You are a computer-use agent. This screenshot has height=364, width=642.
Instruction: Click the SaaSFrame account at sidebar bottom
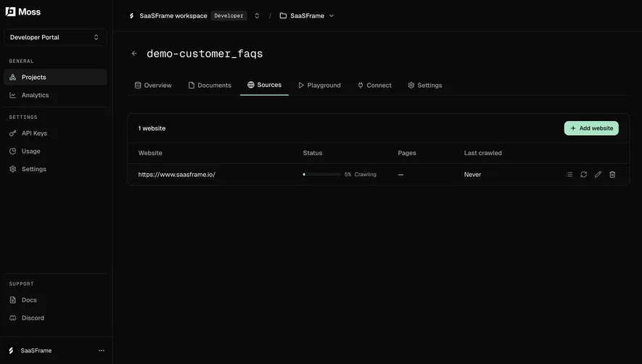tap(30, 350)
